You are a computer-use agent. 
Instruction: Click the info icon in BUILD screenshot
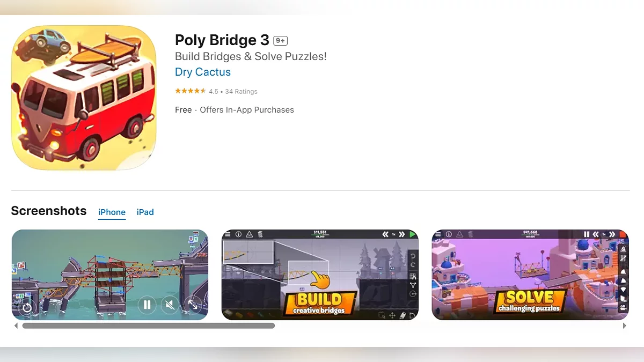point(238,234)
